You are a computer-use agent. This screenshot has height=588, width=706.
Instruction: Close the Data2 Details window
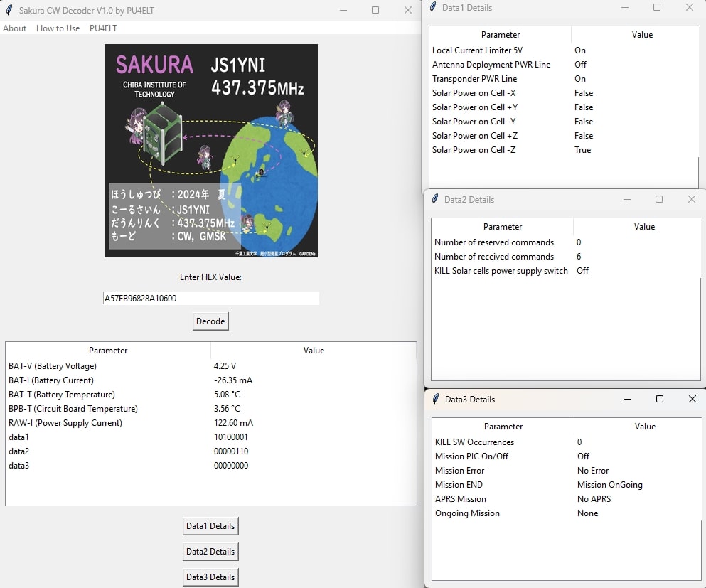692,199
